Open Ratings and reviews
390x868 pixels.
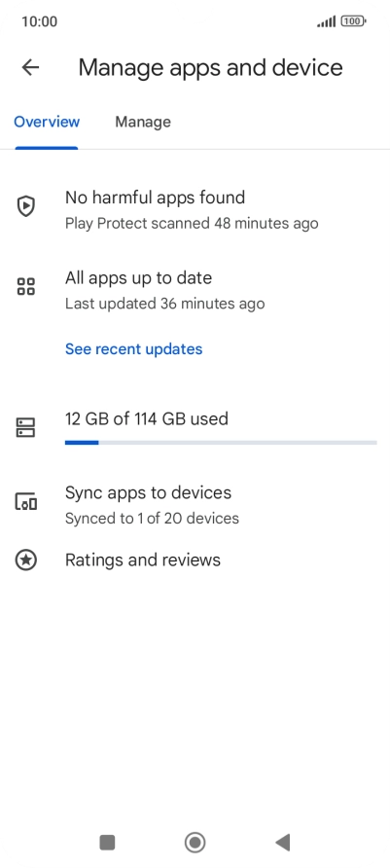195,561
